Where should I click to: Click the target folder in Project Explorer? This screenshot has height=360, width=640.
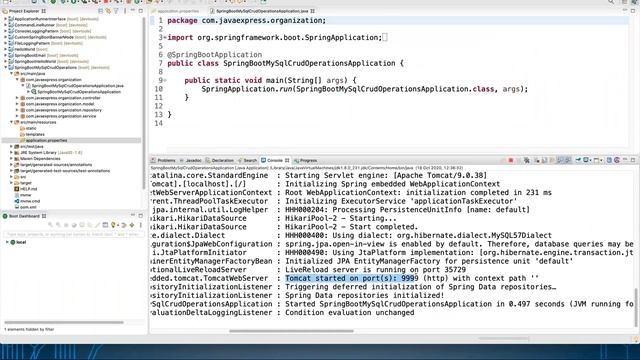coord(26,183)
